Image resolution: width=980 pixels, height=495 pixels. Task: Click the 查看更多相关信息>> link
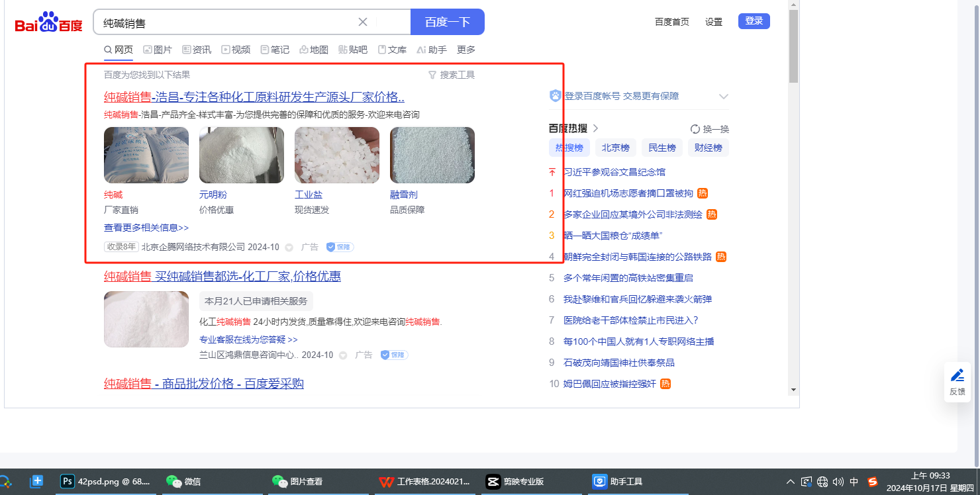pos(146,228)
